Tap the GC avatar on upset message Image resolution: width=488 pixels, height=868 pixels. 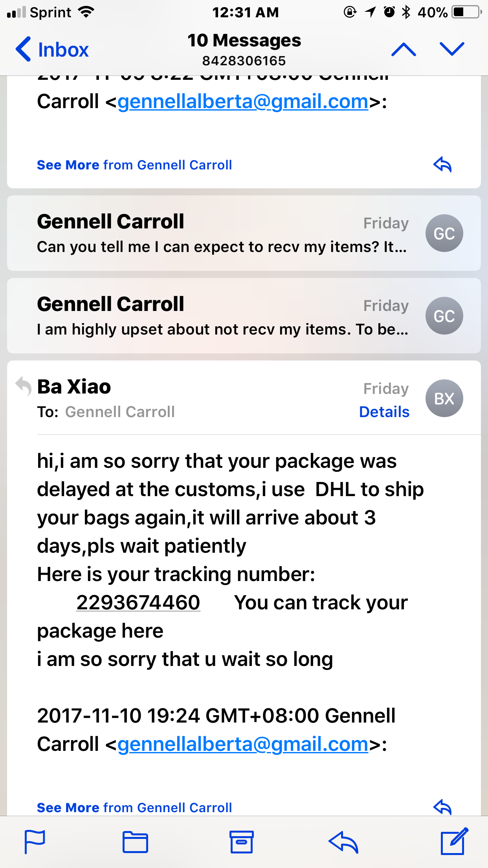click(x=444, y=316)
